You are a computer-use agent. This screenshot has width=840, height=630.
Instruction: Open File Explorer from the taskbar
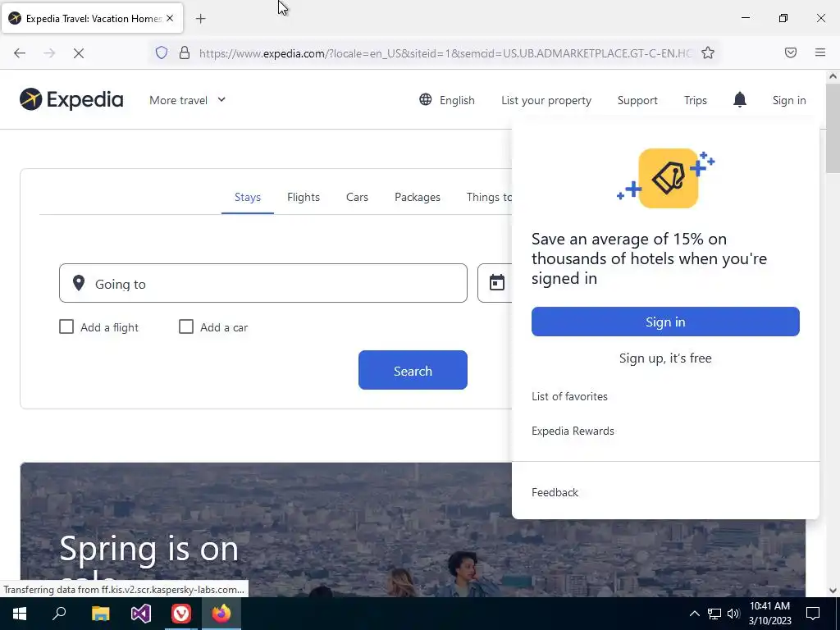tap(100, 614)
